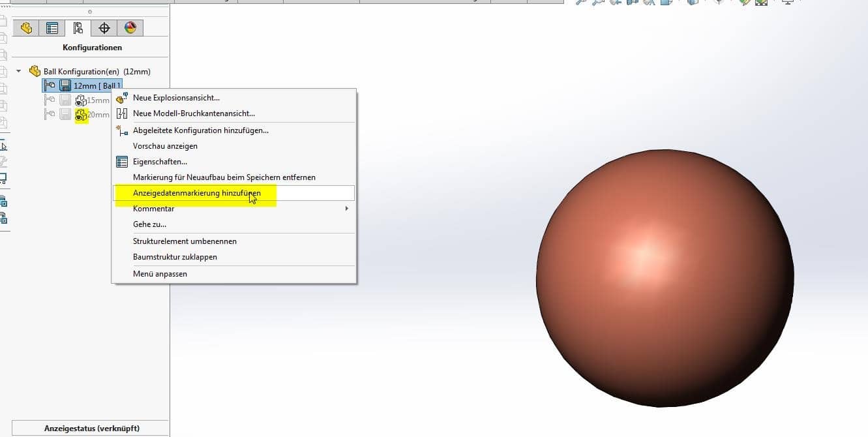Expand the Kommentar submenu arrow
Viewport: 868px width, 437px height.
(346, 209)
